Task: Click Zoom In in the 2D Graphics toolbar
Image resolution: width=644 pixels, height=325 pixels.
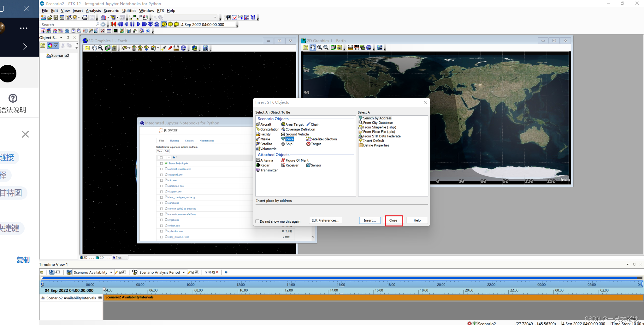Action: point(320,47)
